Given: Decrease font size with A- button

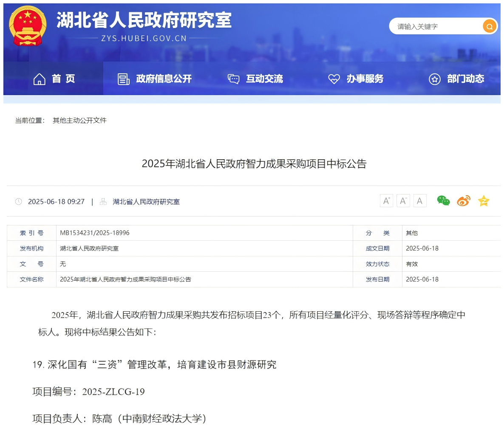Looking at the screenshot, I should tap(403, 201).
